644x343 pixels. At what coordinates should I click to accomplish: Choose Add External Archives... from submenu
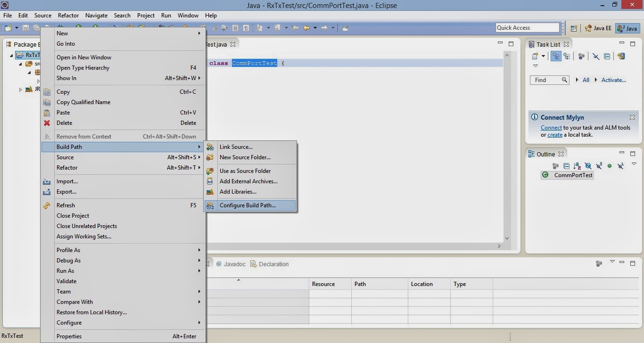250,181
